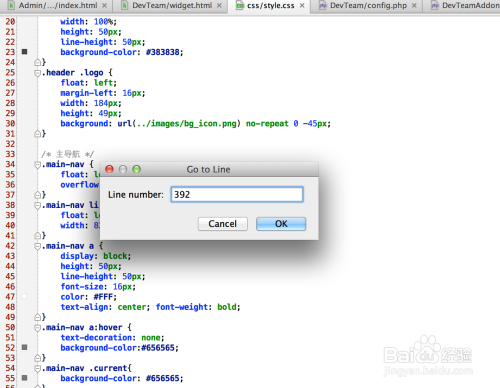Click the html file icon on widget.html tab
The height and width of the screenshot is (388, 500).
click(124, 6)
